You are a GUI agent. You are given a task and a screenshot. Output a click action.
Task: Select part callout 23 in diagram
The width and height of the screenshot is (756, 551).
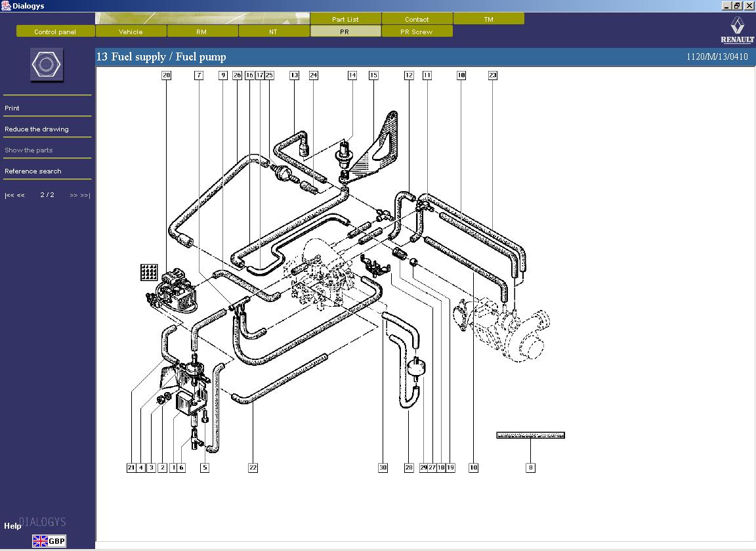(493, 76)
